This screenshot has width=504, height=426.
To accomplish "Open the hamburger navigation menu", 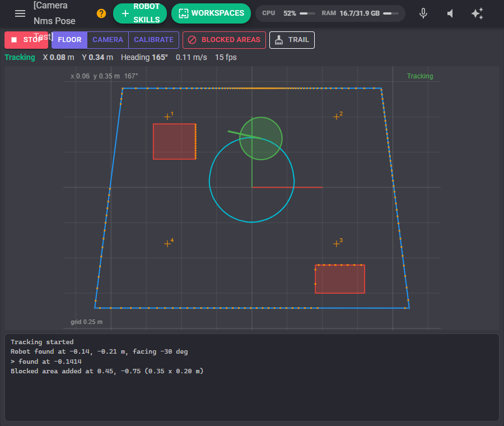I will 20,13.
